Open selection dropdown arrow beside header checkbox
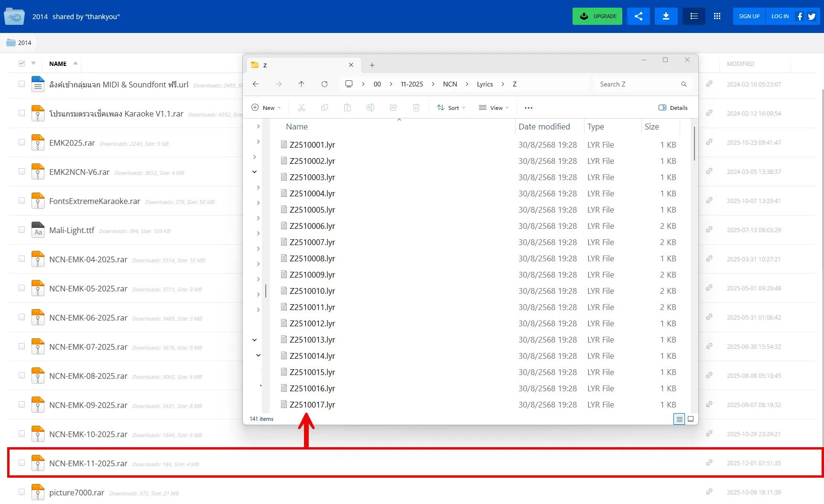 (x=33, y=63)
